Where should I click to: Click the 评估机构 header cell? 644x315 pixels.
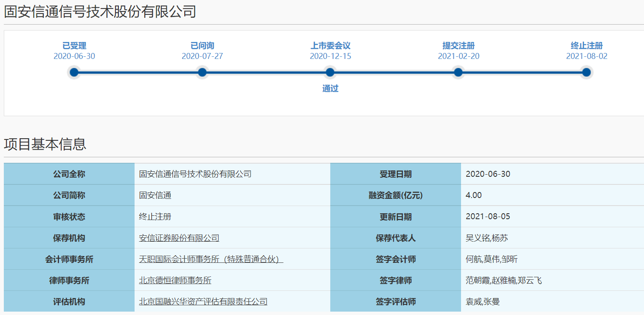pyautogui.click(x=69, y=301)
